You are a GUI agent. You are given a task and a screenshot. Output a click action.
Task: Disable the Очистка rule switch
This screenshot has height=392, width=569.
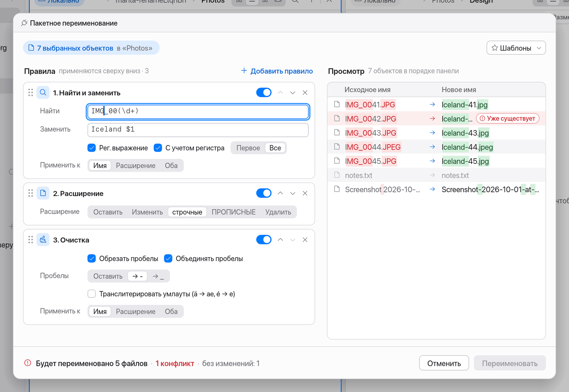(264, 240)
